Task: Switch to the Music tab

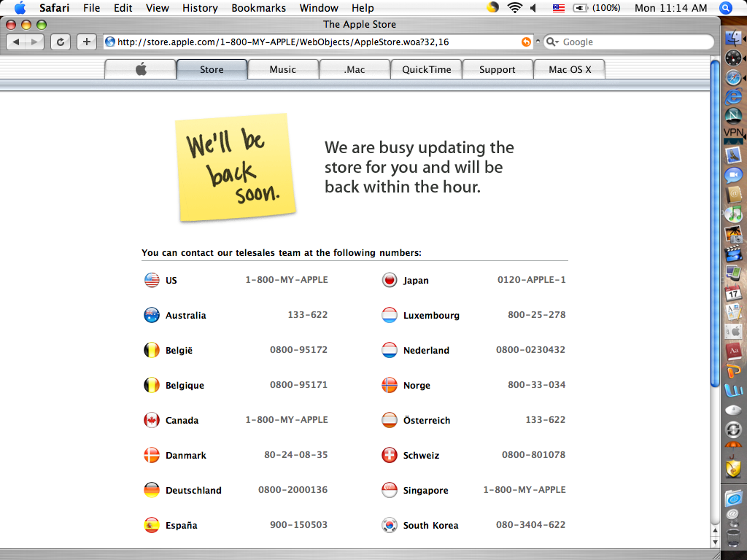Action: (x=283, y=69)
